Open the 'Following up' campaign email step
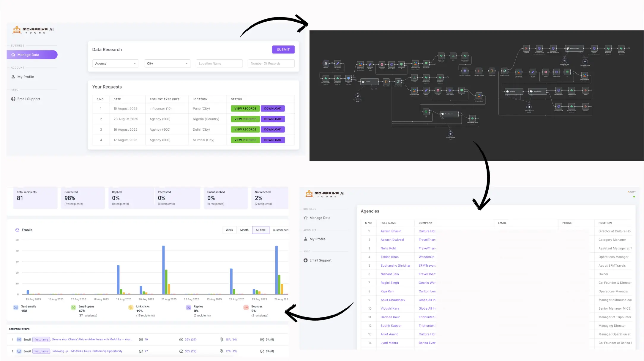This screenshot has height=361, width=644. tap(87, 351)
